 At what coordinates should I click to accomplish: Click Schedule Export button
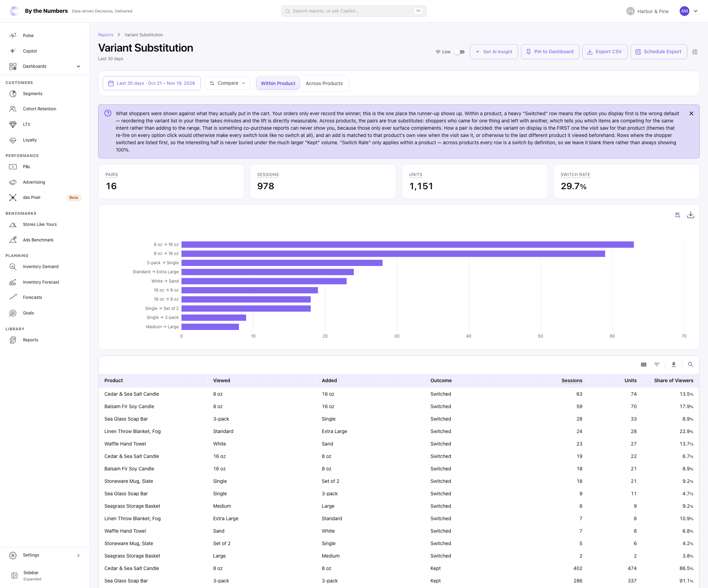659,52
